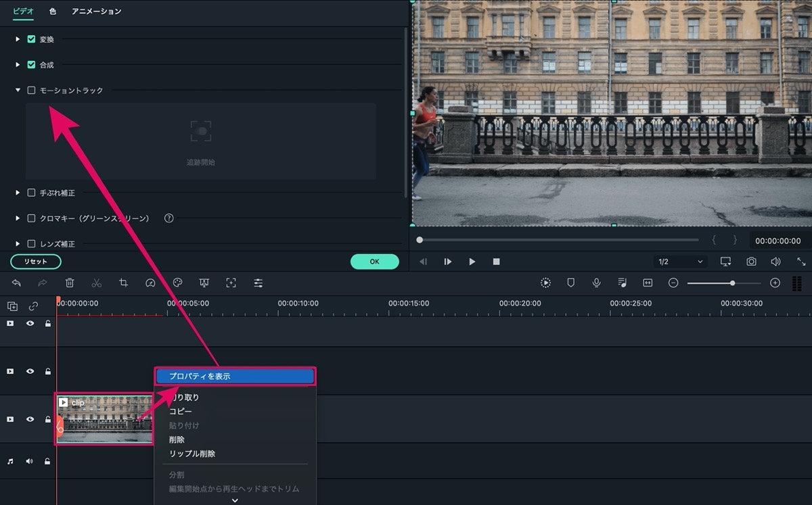The width and height of the screenshot is (812, 505).
Task: Choose 削除 from the context menu
Action: 177,439
